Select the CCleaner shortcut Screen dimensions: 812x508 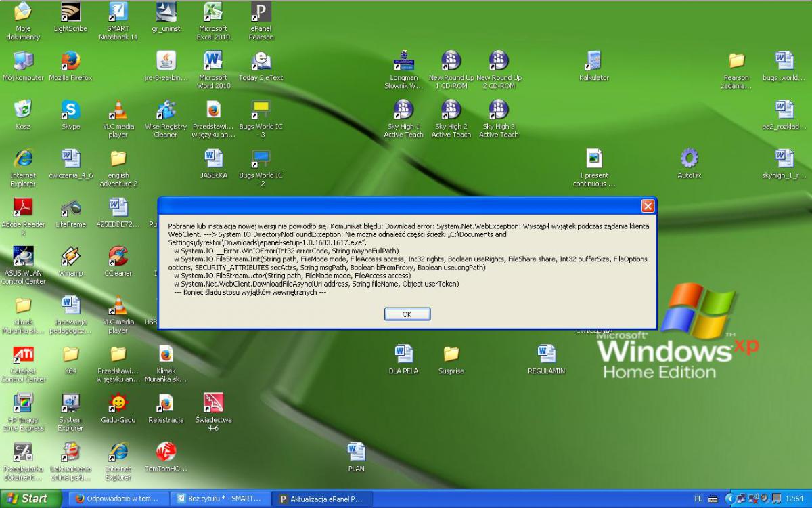(118, 261)
